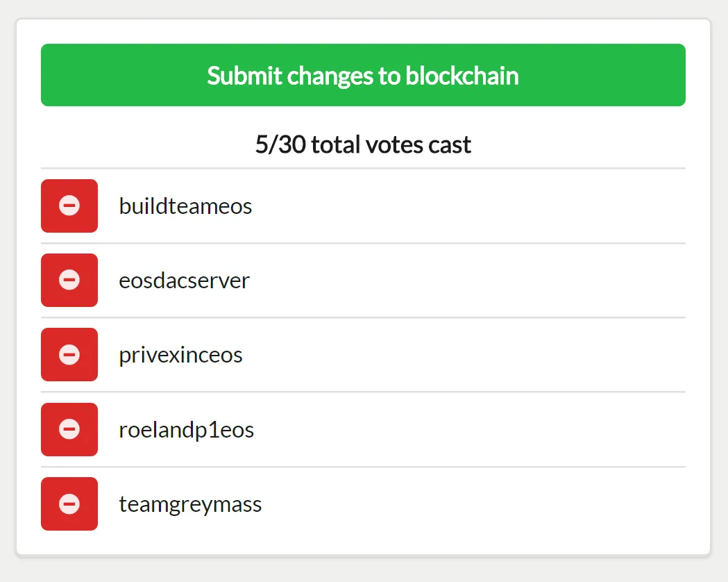The image size is (728, 582).
Task: Select the eosdacserver producer name
Action: 185,281
